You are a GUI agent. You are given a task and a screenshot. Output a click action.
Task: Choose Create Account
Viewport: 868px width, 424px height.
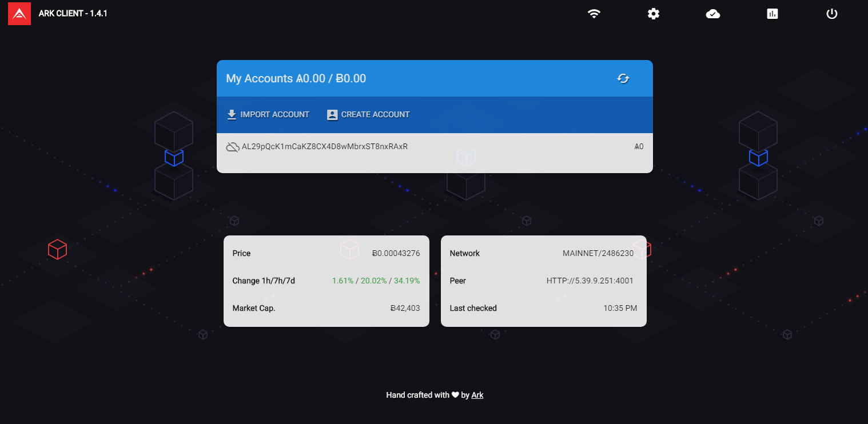[x=368, y=115]
